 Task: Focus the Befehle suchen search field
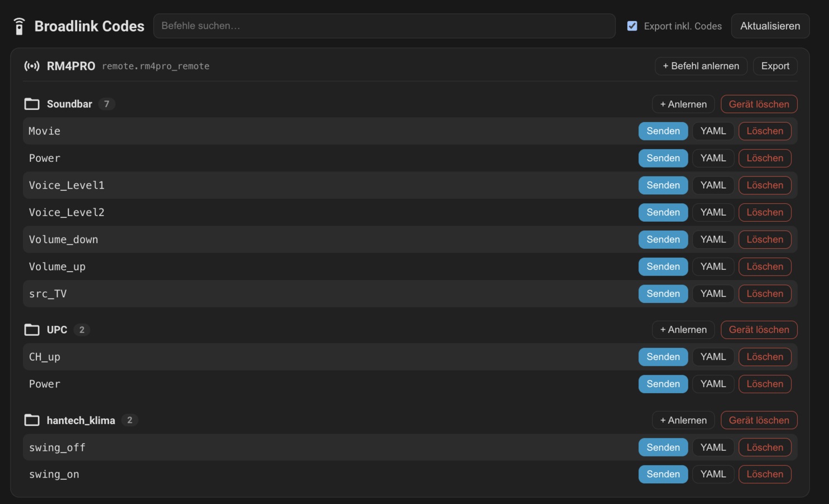[384, 26]
